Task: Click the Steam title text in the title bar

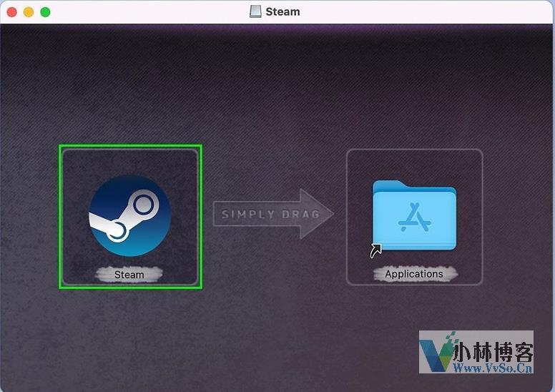Action: 283,11
